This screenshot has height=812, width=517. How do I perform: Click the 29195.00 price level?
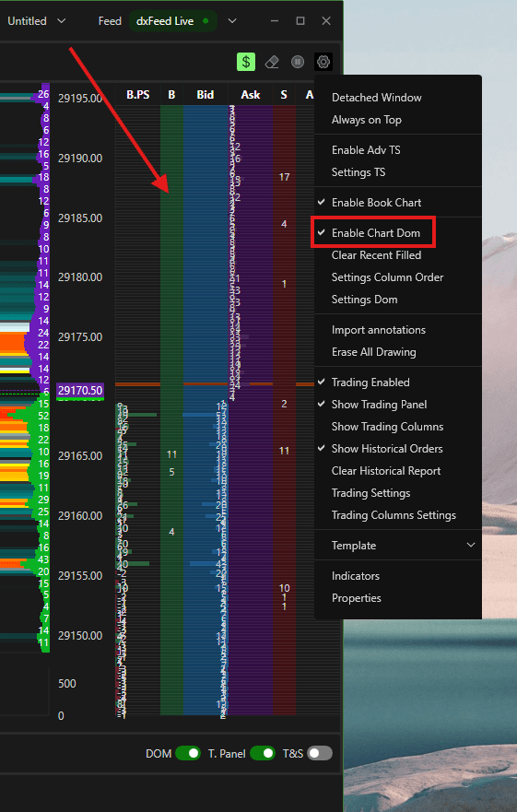pyautogui.click(x=80, y=99)
